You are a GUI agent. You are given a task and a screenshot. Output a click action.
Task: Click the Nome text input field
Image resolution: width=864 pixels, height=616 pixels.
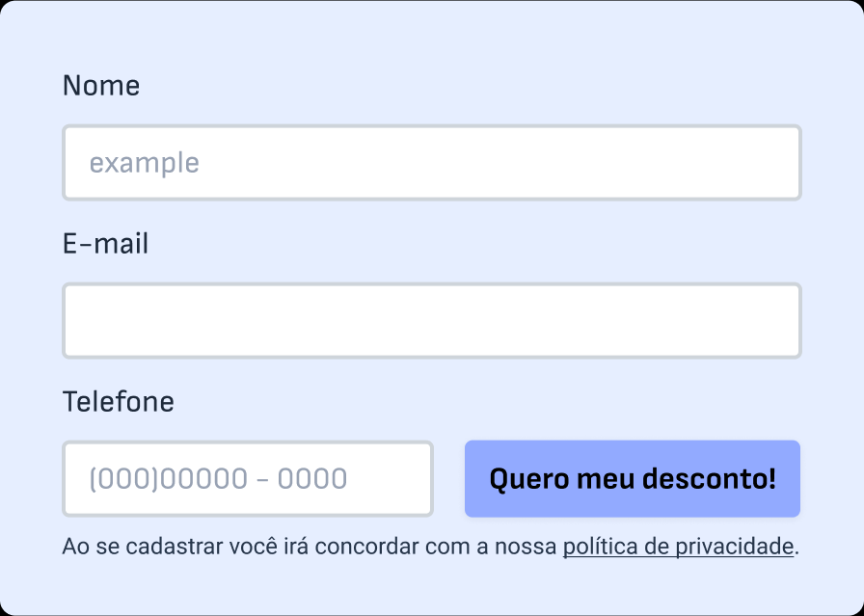point(431,163)
